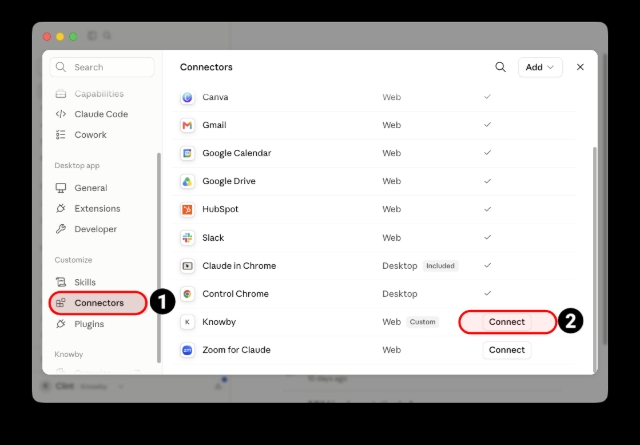Connect Zoom for Claude

pos(507,350)
